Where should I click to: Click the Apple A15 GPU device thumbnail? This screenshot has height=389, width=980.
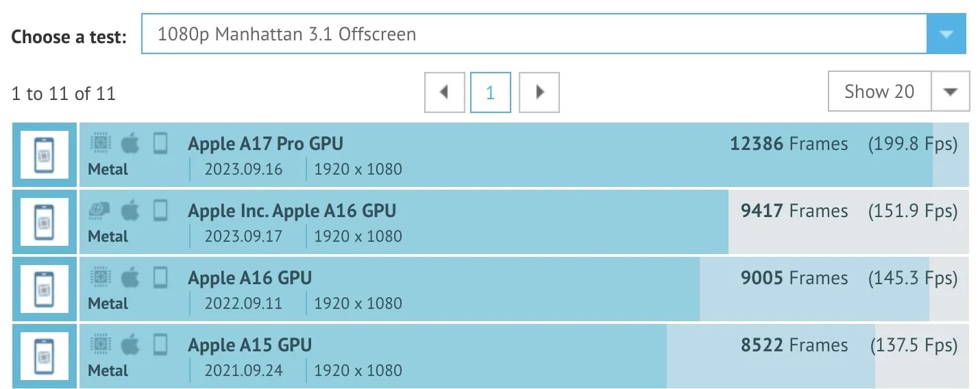pos(45,356)
